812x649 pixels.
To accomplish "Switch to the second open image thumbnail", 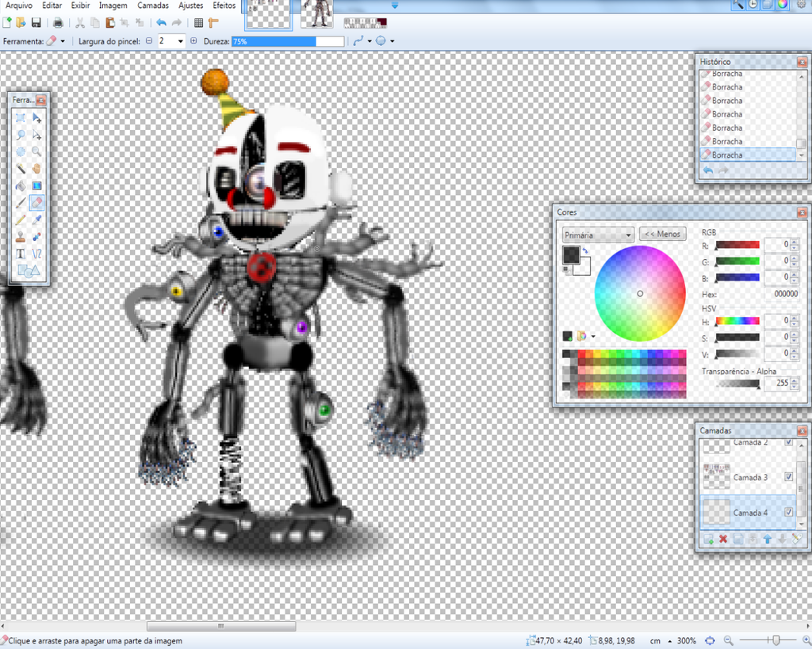I will pos(317,14).
